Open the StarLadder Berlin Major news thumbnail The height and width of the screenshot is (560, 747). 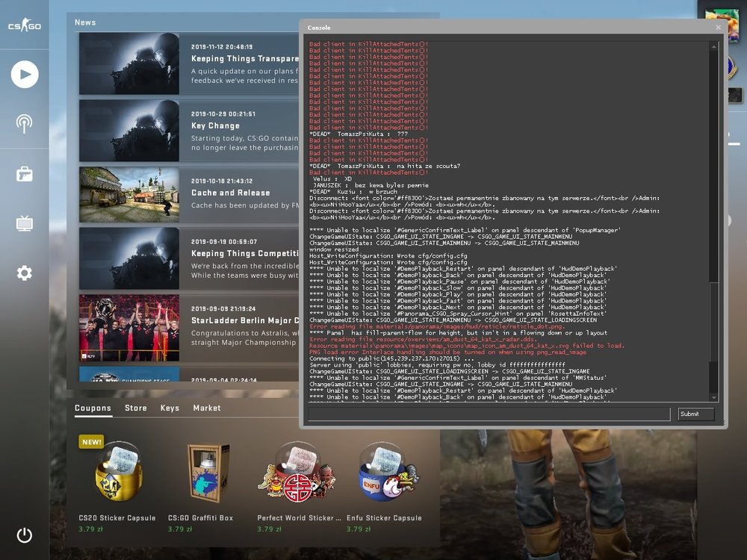pyautogui.click(x=129, y=328)
